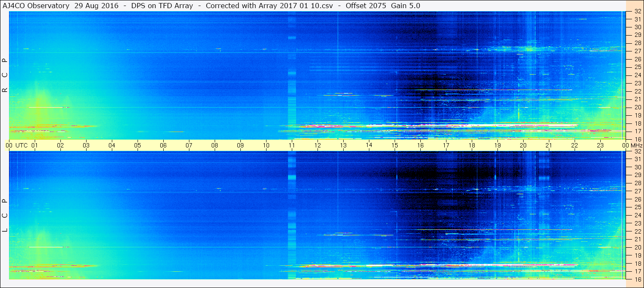644x288 pixels.
Task: Click 18 MHz tick on LCP frequency scale
Action: click(637, 263)
